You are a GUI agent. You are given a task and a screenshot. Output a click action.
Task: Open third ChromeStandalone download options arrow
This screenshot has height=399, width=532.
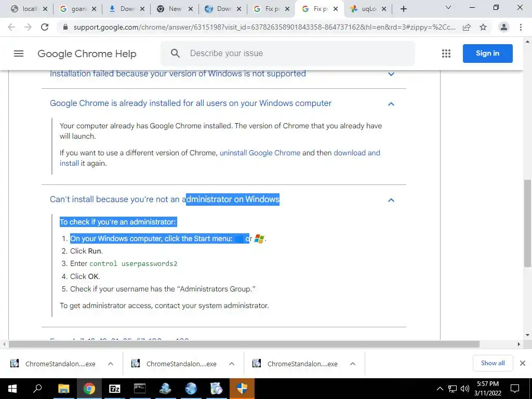coord(353,364)
